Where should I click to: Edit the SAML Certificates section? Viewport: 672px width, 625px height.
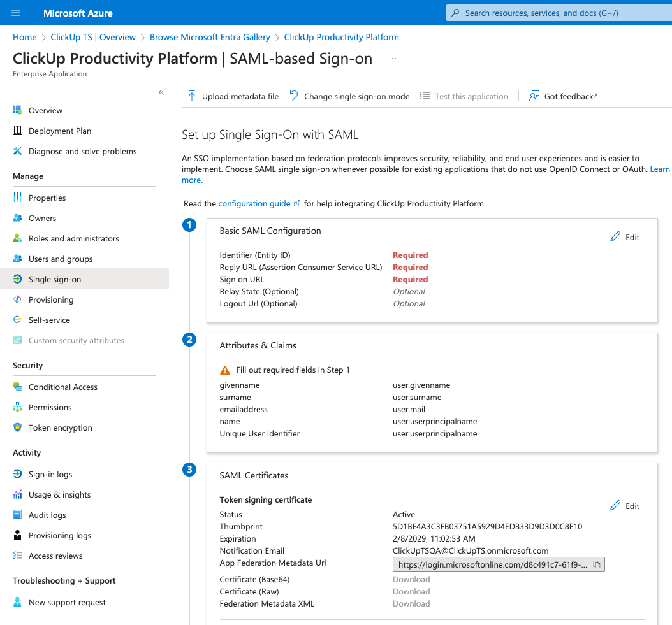click(x=624, y=505)
